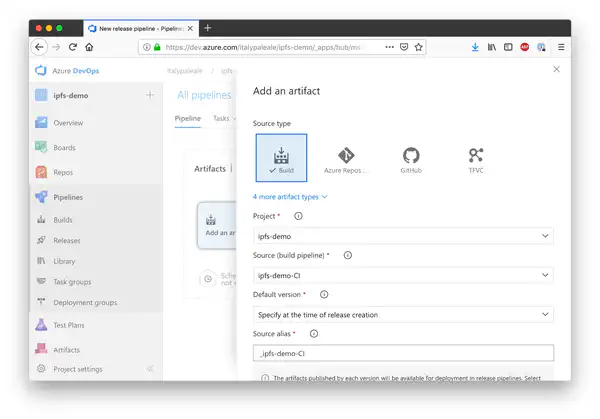Close the Add an artifact panel
The width and height of the screenshot is (600, 419).
(x=556, y=70)
